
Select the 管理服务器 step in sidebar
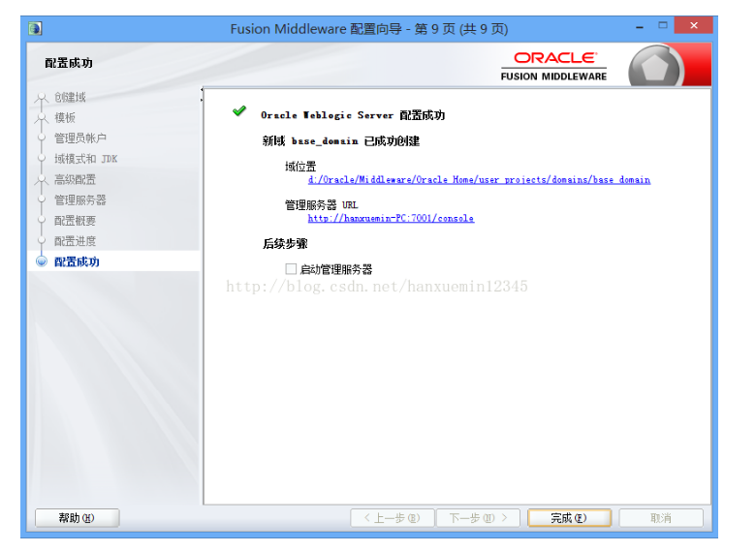[80, 199]
